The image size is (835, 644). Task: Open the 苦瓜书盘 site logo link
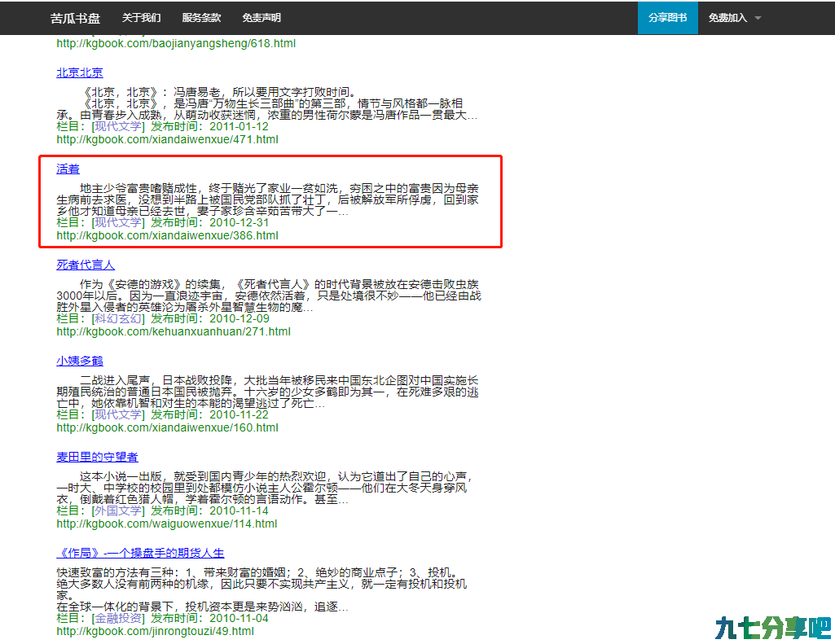click(x=75, y=18)
